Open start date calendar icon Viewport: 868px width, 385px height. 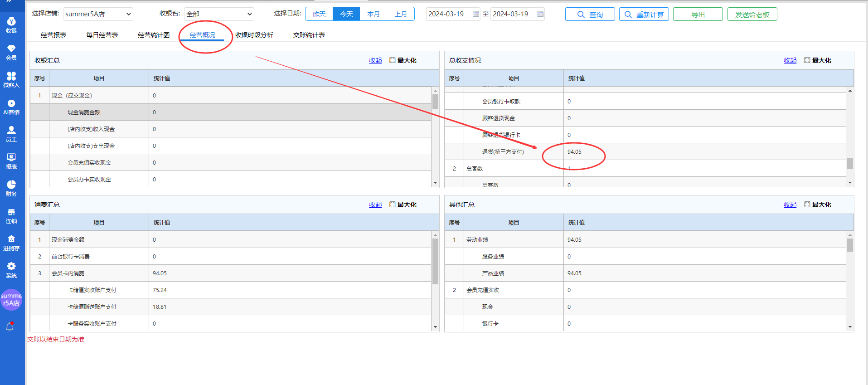(x=476, y=14)
